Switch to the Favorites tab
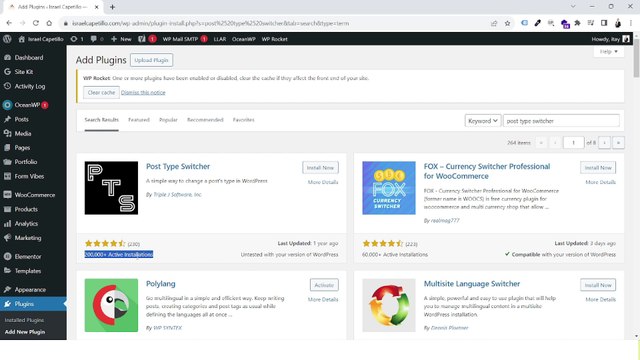 pos(243,120)
